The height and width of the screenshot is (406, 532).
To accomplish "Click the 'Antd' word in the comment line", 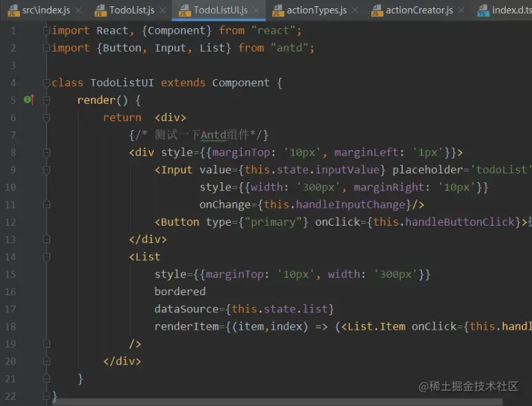I will pyautogui.click(x=213, y=135).
